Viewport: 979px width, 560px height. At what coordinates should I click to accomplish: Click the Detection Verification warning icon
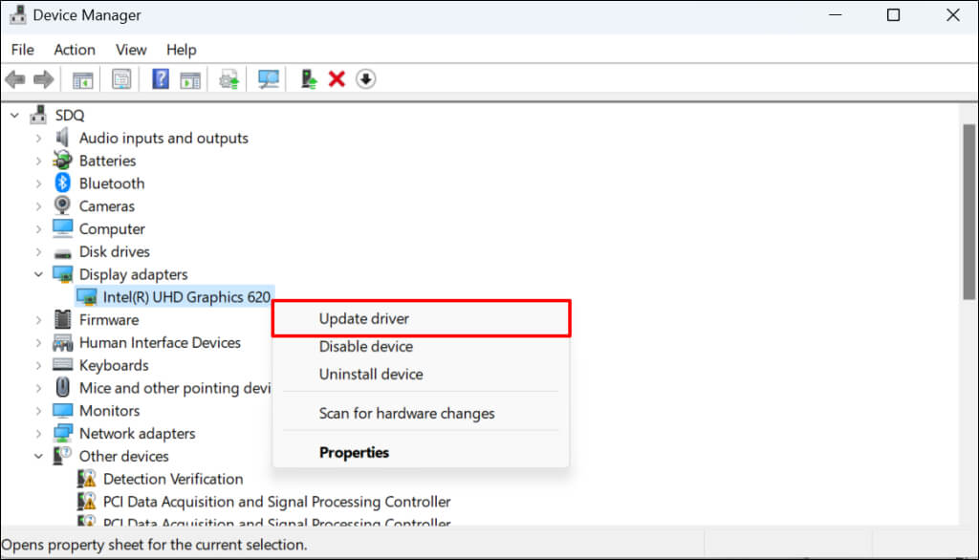[87, 479]
